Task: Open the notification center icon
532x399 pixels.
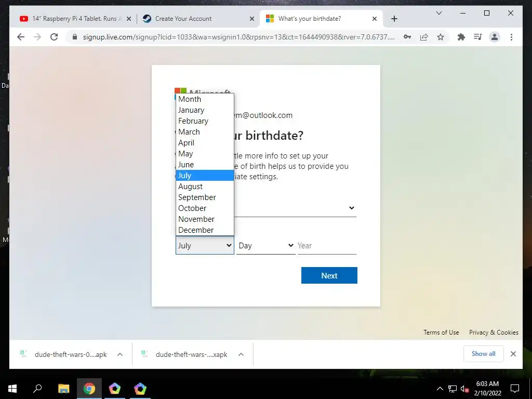Action: pyautogui.click(x=515, y=389)
